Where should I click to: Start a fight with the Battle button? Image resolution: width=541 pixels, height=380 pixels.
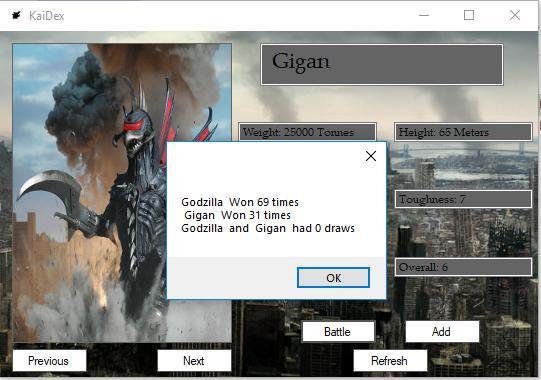(338, 332)
